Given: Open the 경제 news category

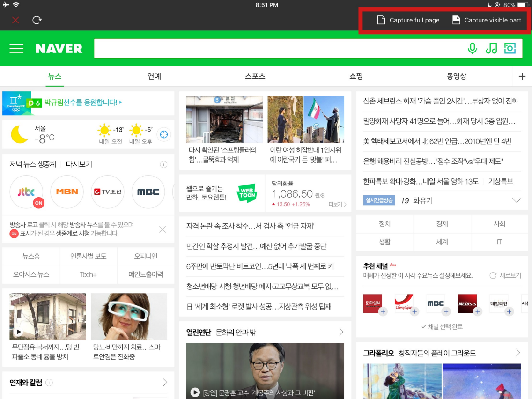Looking at the screenshot, I should coord(442,223).
